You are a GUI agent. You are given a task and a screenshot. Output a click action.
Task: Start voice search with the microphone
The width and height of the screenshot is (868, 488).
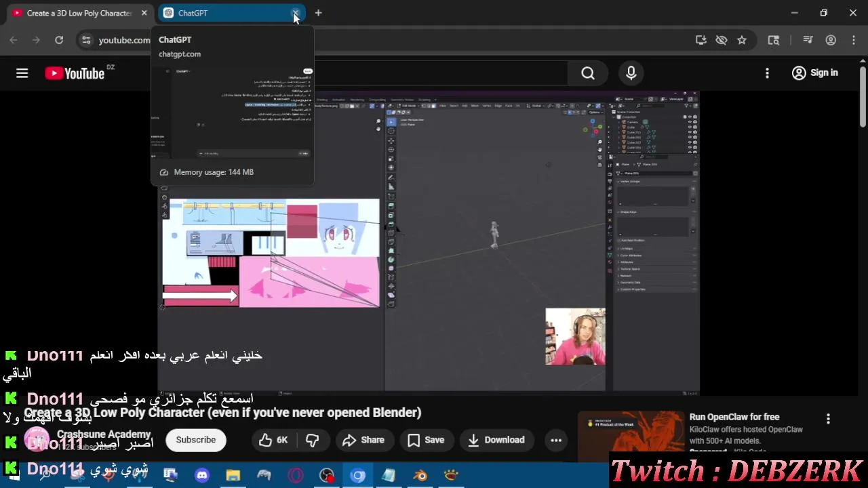point(631,73)
